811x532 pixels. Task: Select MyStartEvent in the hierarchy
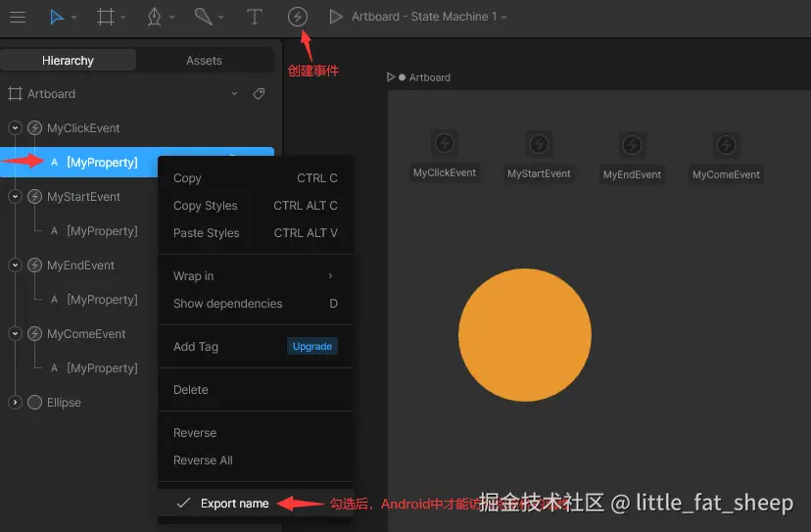pos(83,197)
